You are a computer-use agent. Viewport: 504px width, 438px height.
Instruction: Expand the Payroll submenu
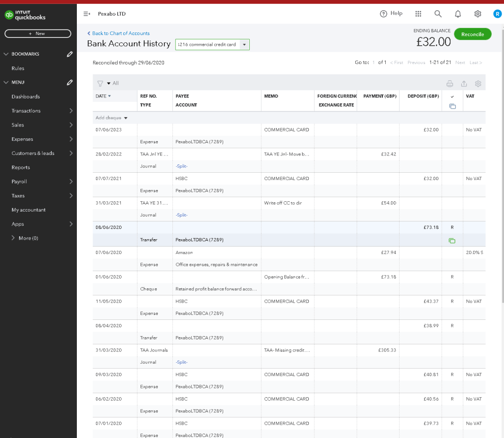pos(71,182)
